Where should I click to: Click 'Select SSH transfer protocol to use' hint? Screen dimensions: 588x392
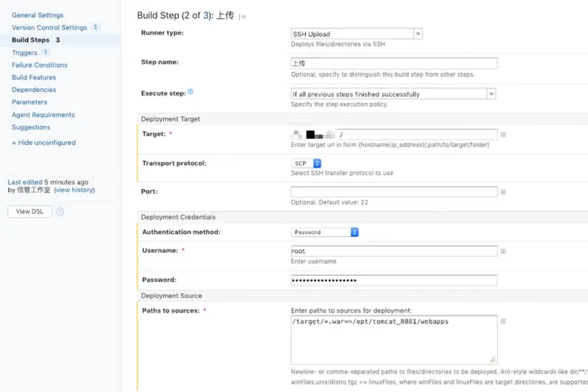point(342,173)
